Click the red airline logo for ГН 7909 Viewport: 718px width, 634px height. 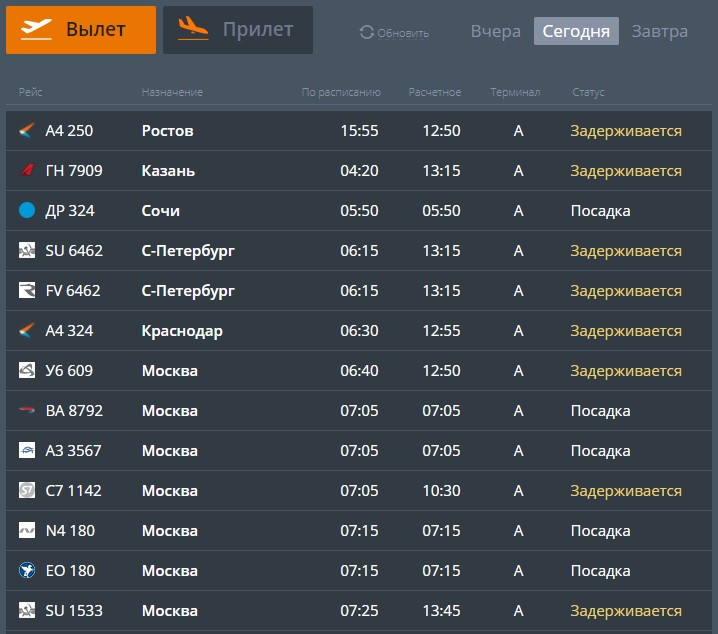[x=27, y=170]
